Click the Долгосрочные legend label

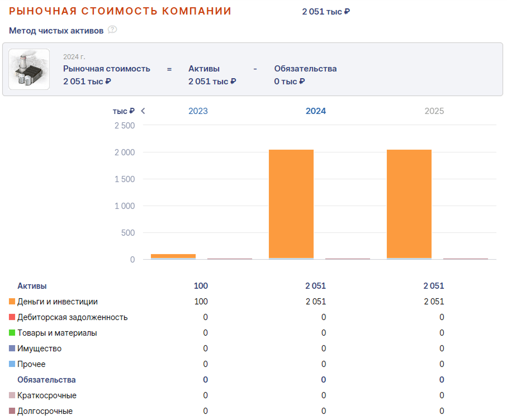pyautogui.click(x=45, y=411)
